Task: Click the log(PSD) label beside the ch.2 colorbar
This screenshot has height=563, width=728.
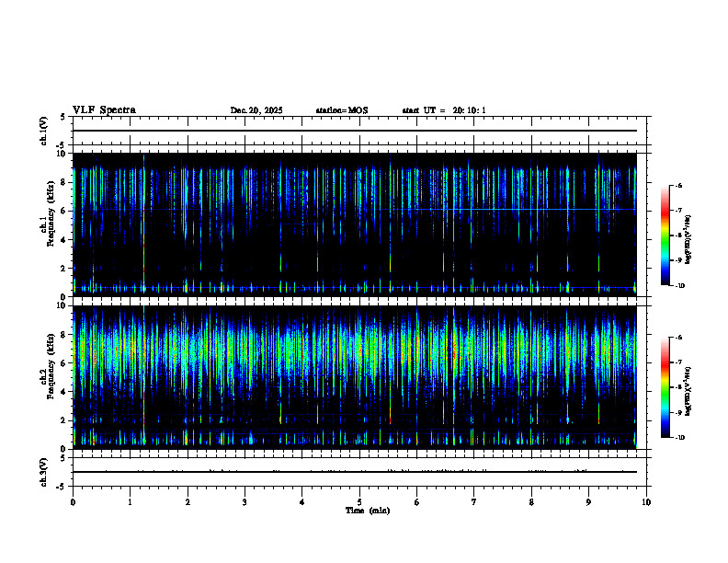Action: 688,391
